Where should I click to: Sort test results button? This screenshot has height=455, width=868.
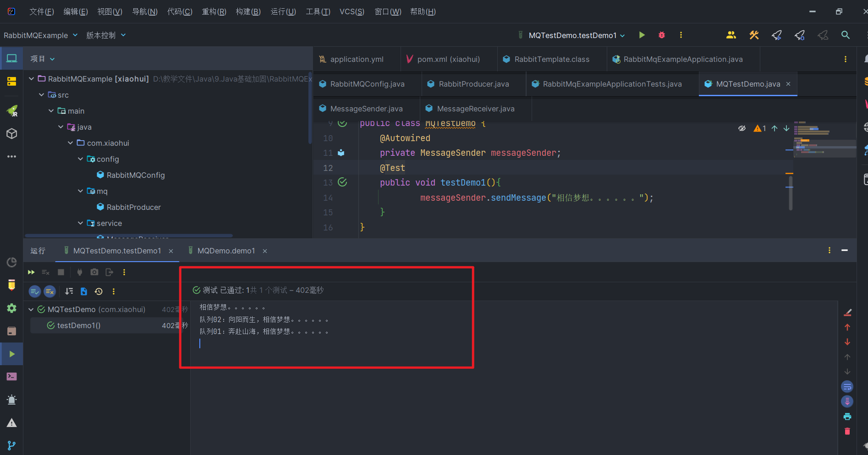(x=69, y=291)
